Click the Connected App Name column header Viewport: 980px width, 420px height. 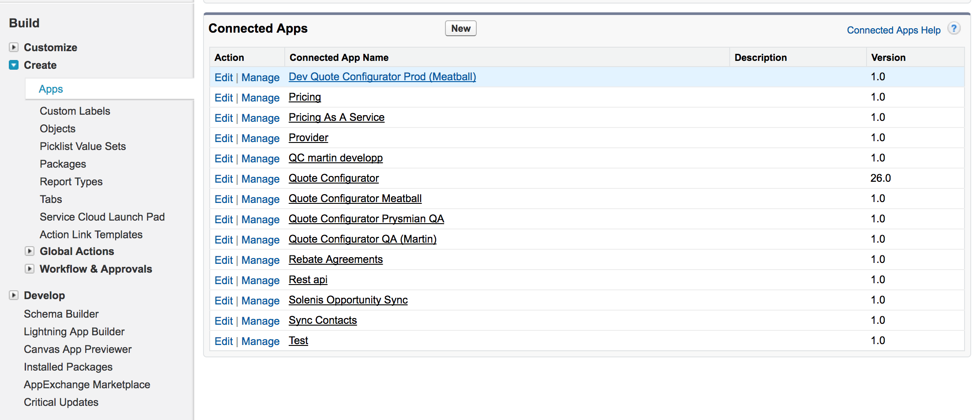point(339,58)
